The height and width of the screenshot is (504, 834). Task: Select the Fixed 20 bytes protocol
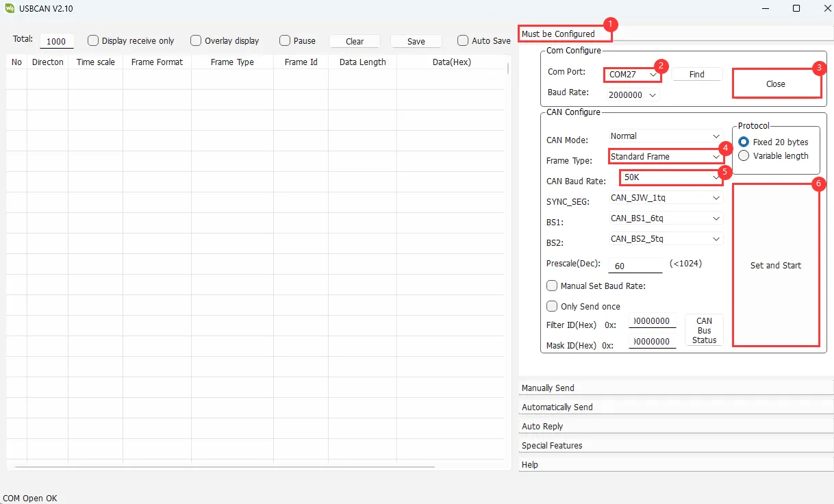pyautogui.click(x=744, y=142)
